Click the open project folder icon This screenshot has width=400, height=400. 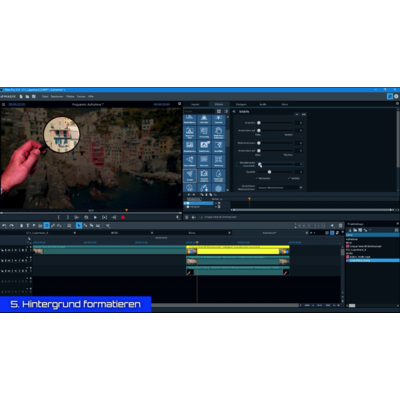click(27, 96)
